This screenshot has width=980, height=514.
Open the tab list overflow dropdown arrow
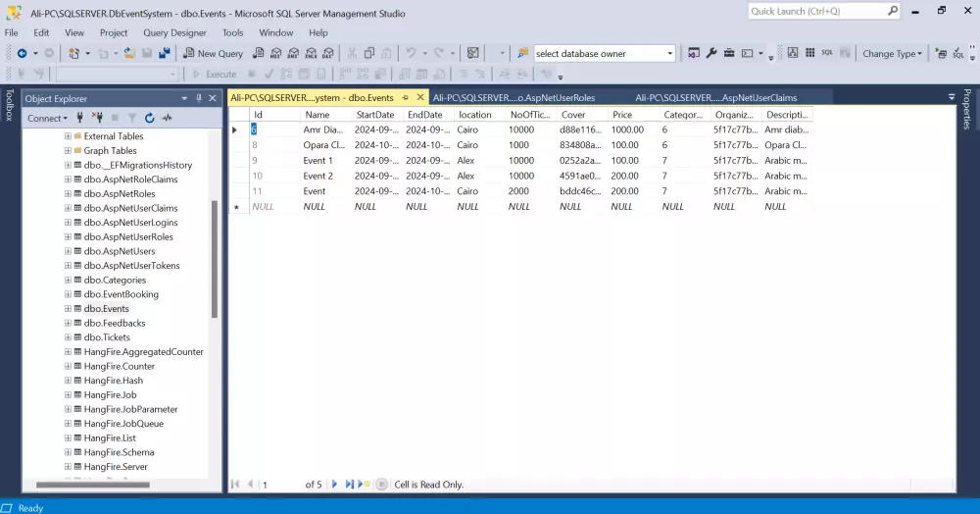[x=952, y=97]
